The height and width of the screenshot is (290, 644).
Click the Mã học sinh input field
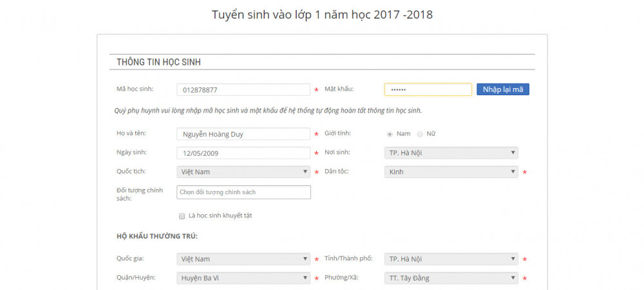click(243, 90)
